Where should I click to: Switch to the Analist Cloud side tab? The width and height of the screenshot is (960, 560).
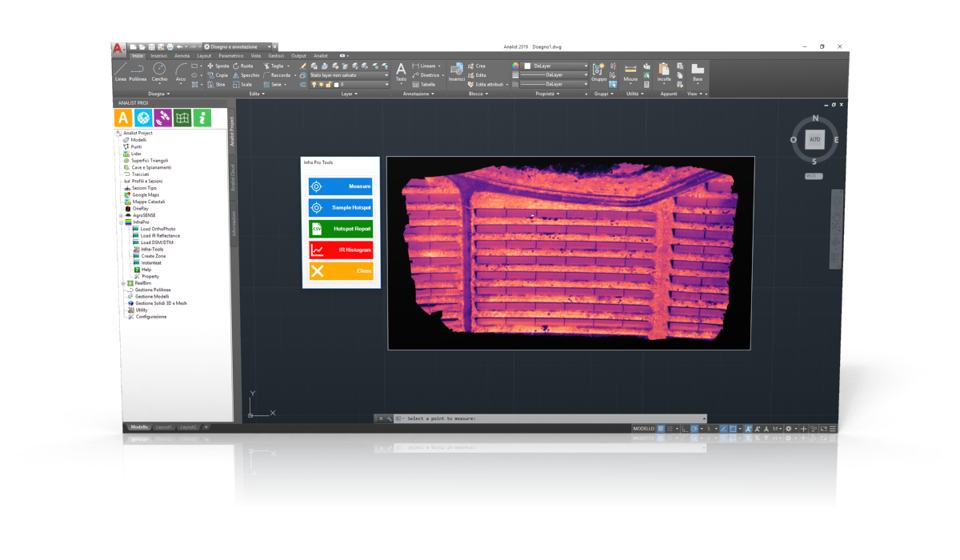(x=233, y=178)
